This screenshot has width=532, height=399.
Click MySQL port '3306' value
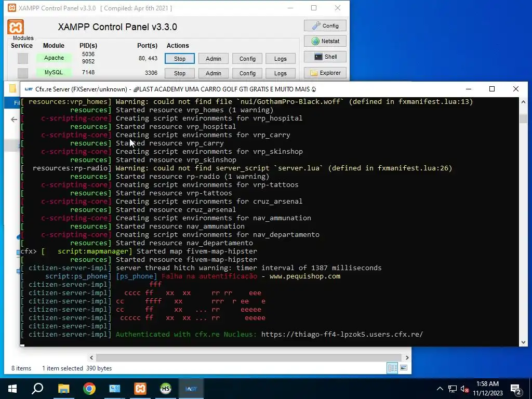point(151,73)
